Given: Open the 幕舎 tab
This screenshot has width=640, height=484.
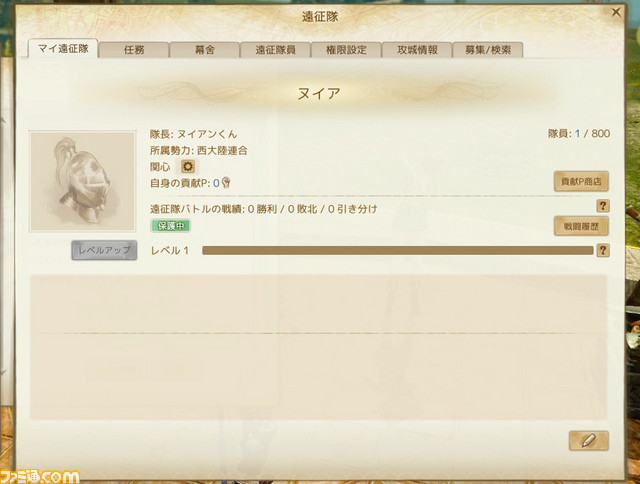Looking at the screenshot, I should [204, 50].
